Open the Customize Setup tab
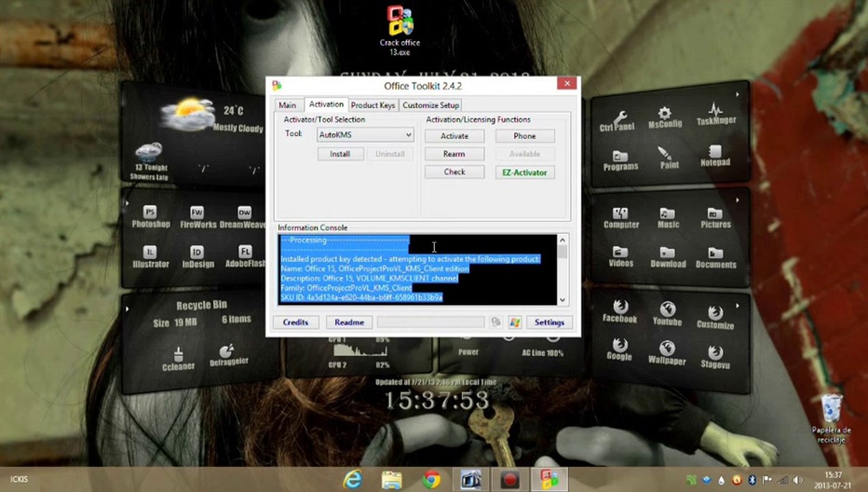This screenshot has height=492, width=868. (431, 105)
